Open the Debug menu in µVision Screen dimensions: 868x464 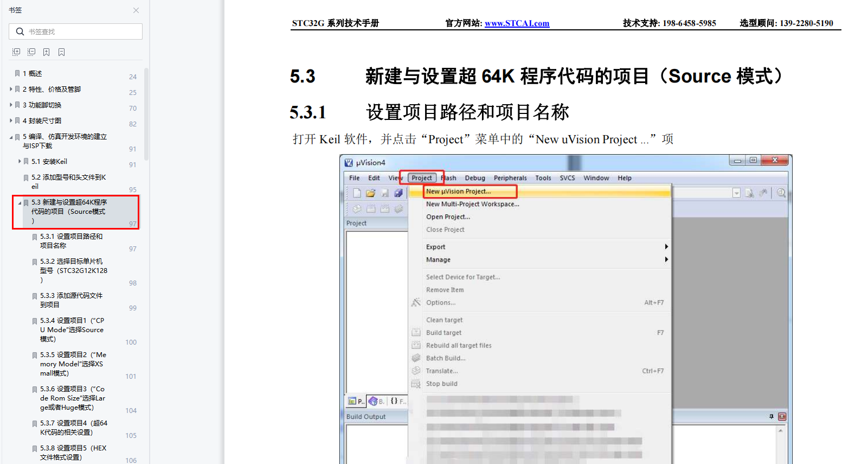[x=475, y=178]
